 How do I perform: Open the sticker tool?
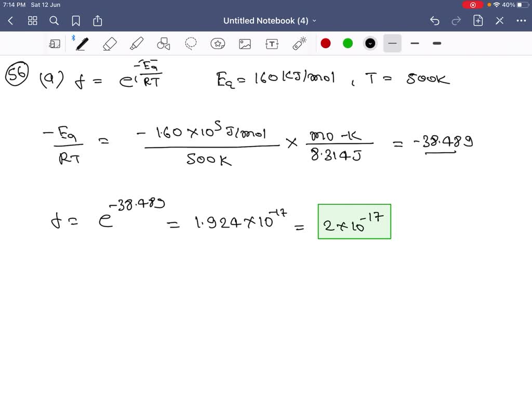[218, 44]
